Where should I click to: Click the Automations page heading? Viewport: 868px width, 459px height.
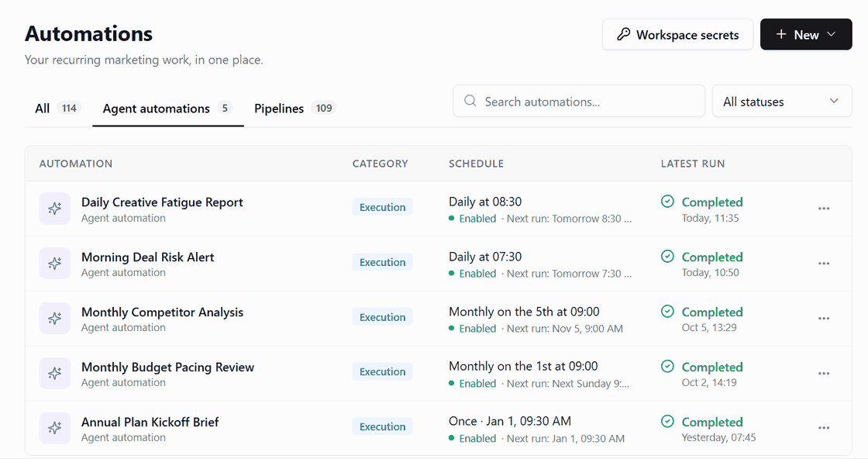tap(88, 34)
